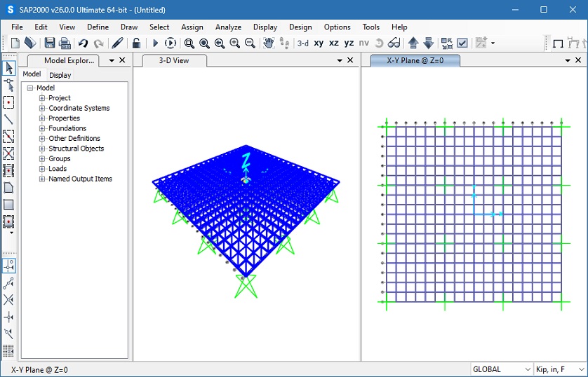Choose the quick draw frame tool
This screenshot has width=588, height=377.
[8, 136]
